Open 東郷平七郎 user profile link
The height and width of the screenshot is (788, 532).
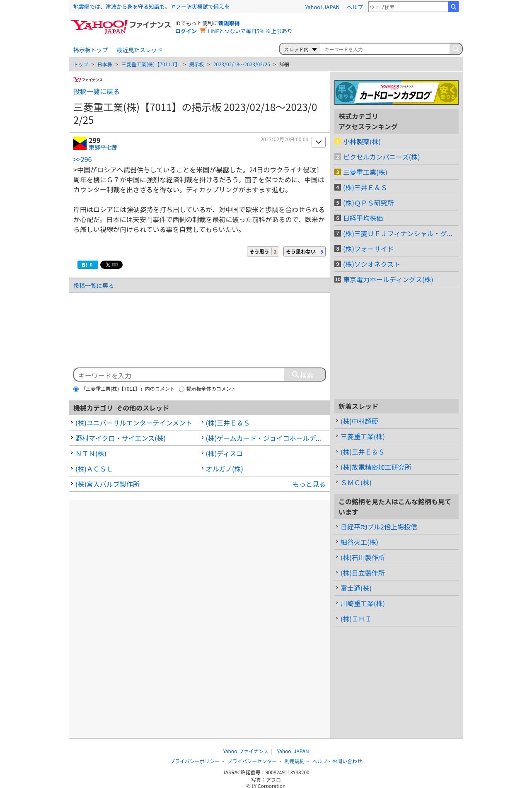click(103, 147)
